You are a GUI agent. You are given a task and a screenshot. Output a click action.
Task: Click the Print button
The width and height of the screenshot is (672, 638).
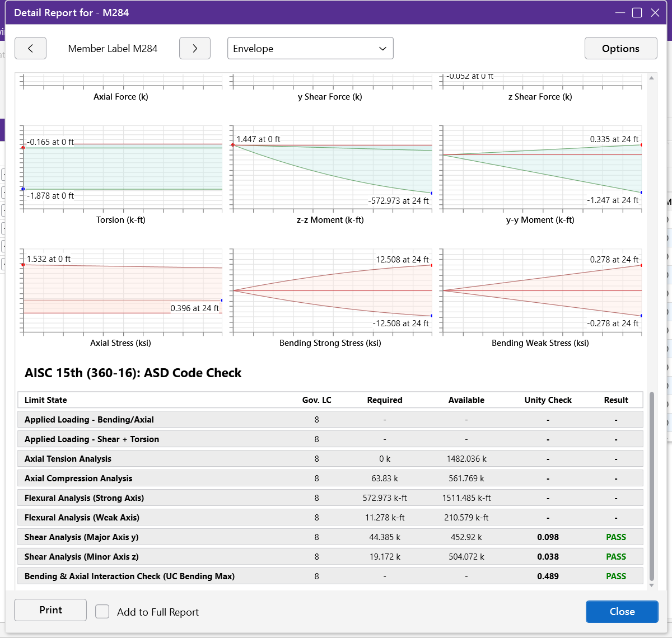tap(50, 610)
